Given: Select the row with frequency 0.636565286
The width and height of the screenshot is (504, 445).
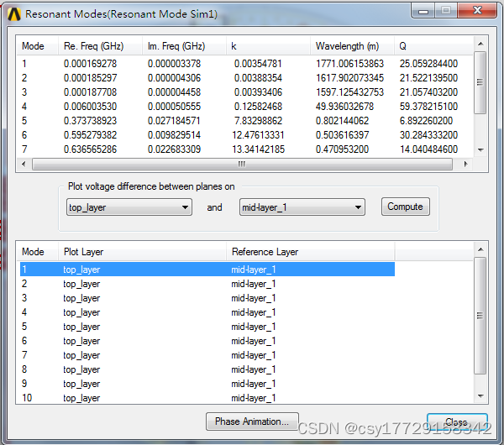Looking at the screenshot, I should click(244, 149).
